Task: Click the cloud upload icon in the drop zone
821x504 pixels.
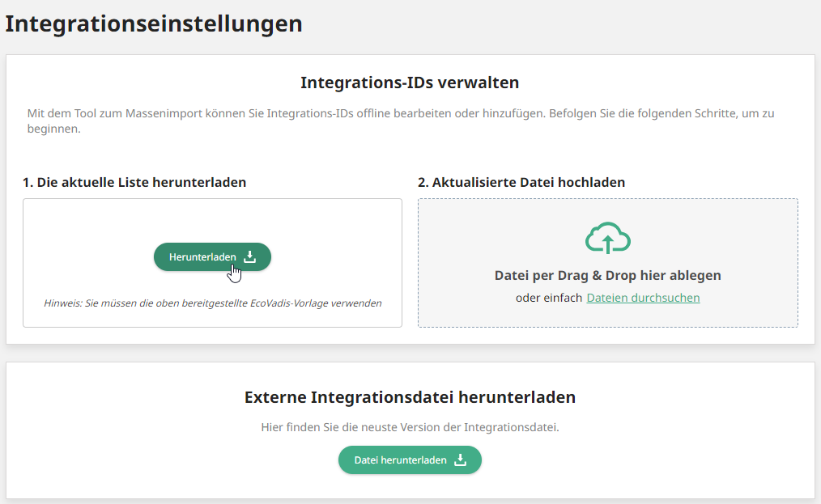Action: [607, 239]
